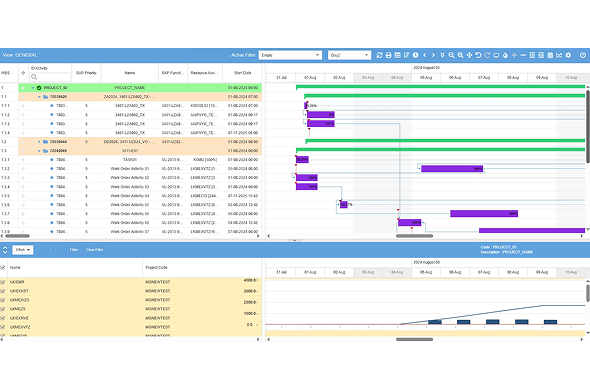Select the four-arrow move icon in toolbar

469,55
